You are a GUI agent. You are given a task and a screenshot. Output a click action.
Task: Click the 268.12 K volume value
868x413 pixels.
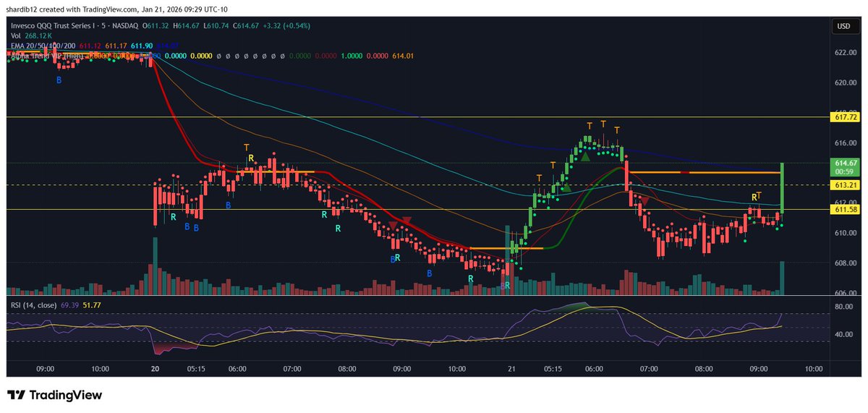click(38, 36)
